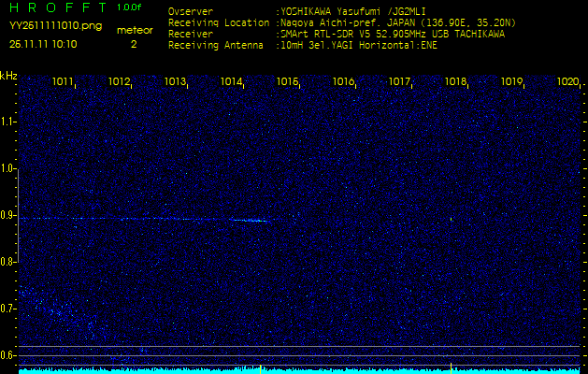Click the 26.11.11 10:10 timestamp
The width and height of the screenshot is (588, 374).
point(43,43)
